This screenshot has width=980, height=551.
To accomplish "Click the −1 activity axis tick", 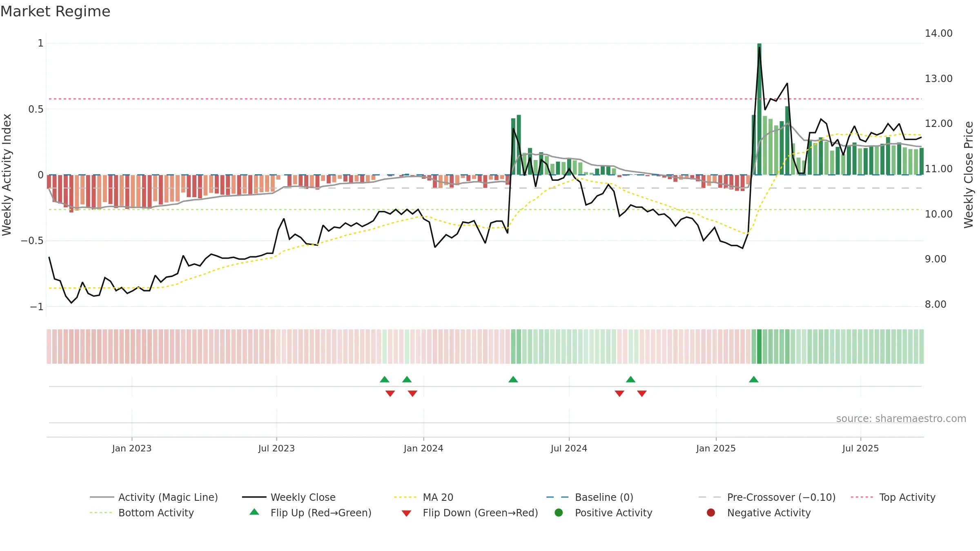I will 37,307.
